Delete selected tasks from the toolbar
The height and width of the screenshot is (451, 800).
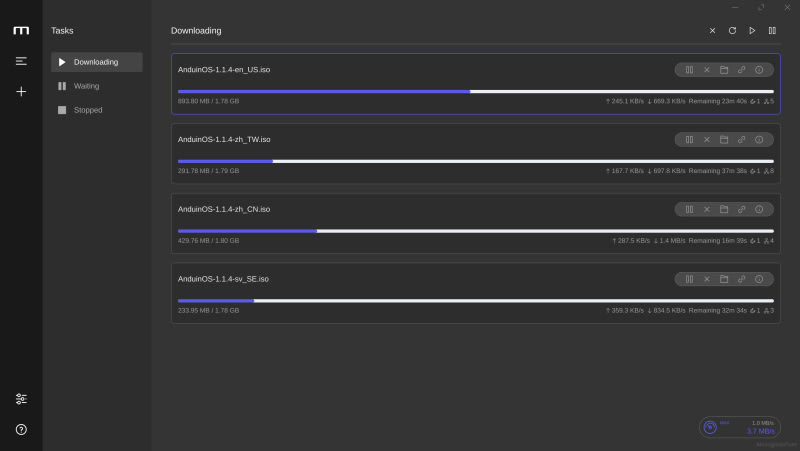click(712, 31)
